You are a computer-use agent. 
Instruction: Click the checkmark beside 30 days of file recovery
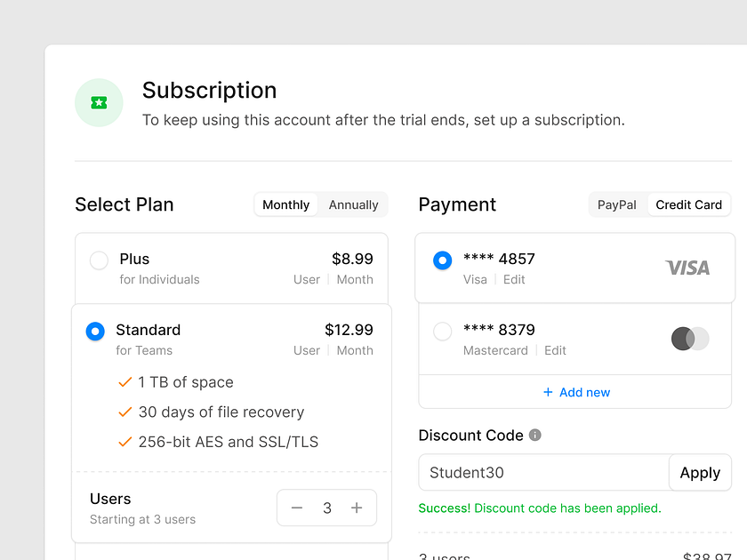coord(124,412)
